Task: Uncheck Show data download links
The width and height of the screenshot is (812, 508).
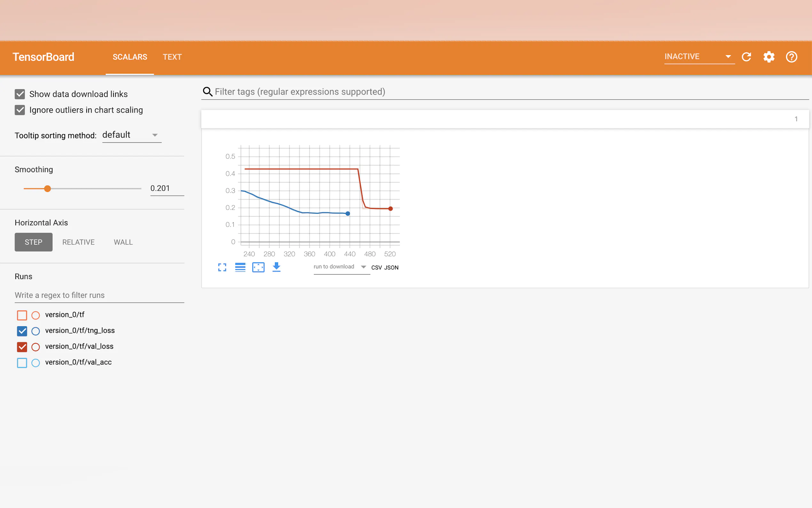Action: (x=20, y=94)
